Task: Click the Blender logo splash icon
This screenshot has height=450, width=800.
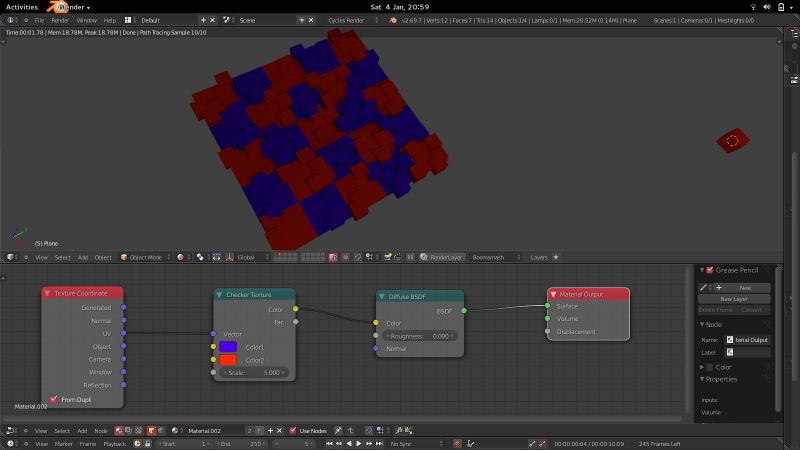Action: [x=393, y=20]
